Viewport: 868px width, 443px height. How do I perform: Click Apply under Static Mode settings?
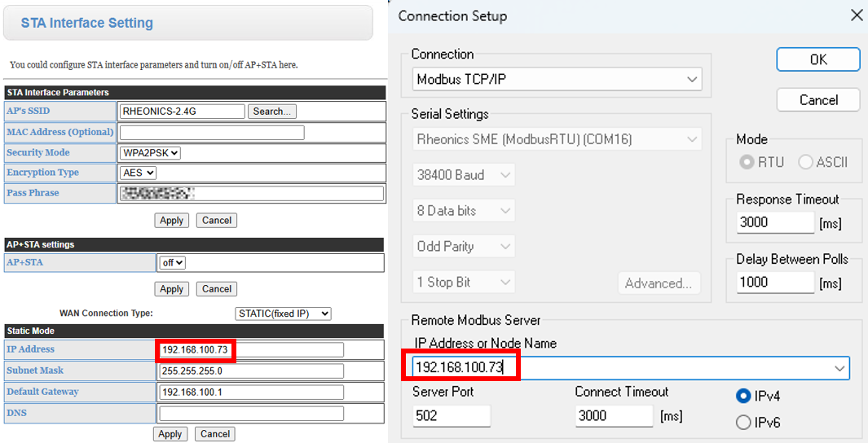click(x=170, y=434)
